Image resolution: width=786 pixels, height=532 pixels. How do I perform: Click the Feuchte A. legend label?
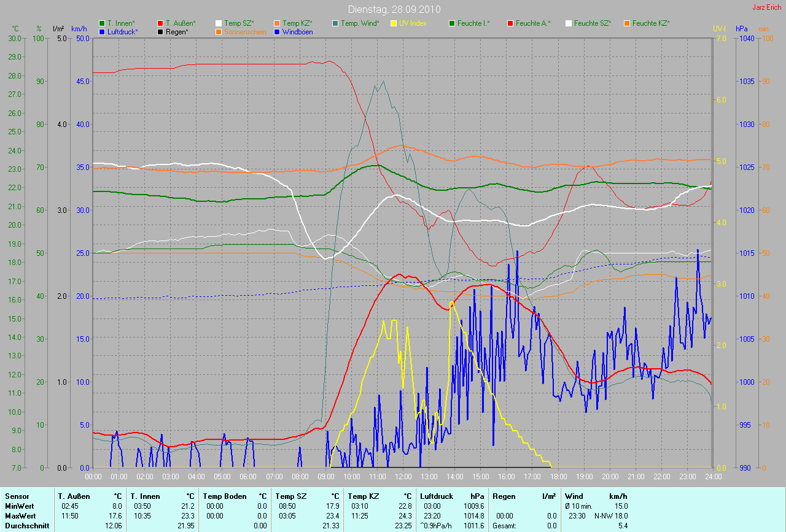pyautogui.click(x=532, y=23)
